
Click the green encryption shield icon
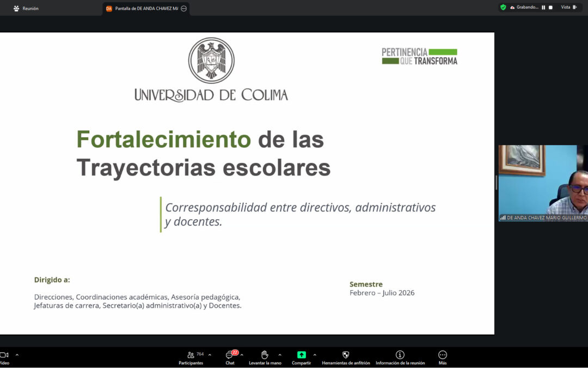pos(503,8)
